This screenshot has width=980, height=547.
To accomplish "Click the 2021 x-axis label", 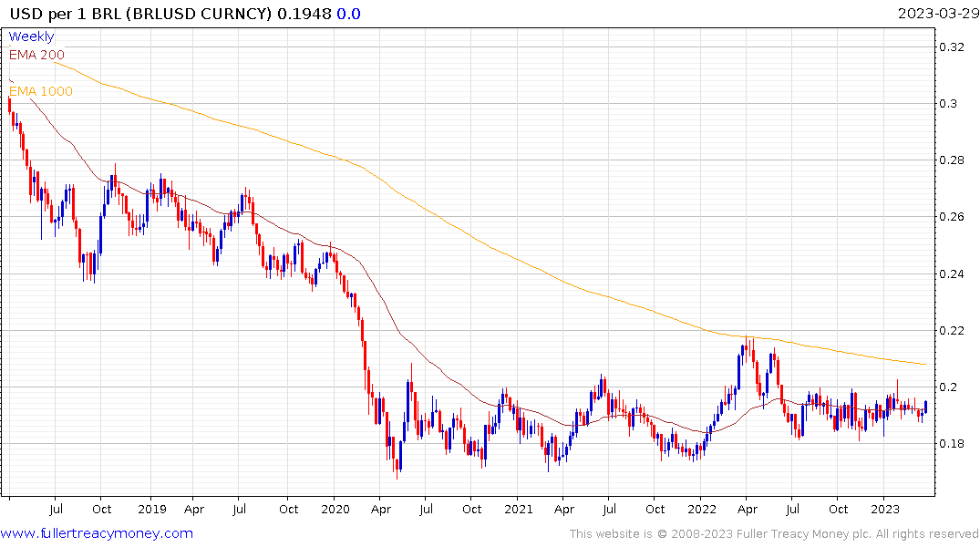I will point(518,509).
